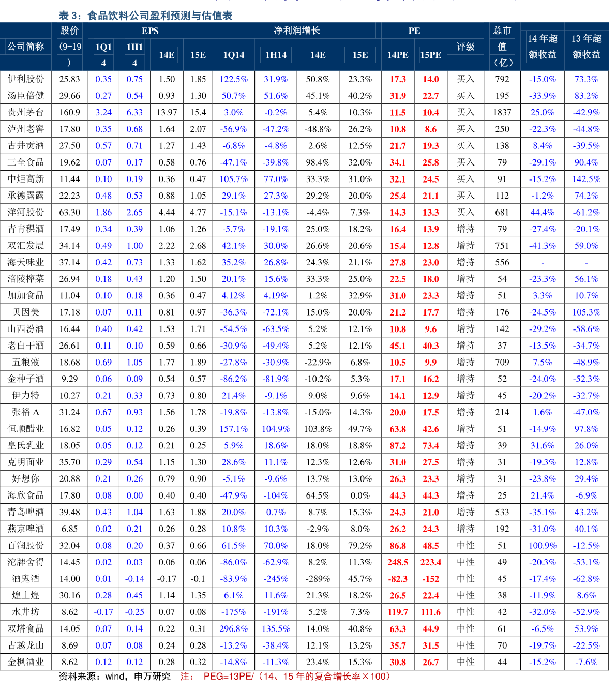This screenshot has height=691, width=616.
Task: Click 伊利股份 14PE value 17.3
Action: [398, 79]
